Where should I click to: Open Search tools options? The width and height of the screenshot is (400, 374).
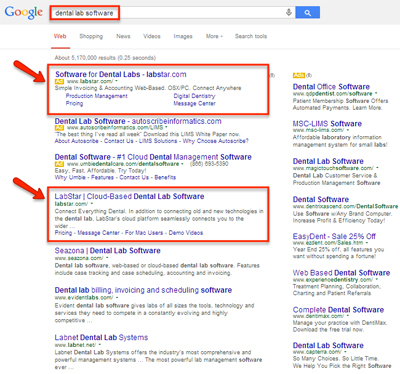[251, 36]
